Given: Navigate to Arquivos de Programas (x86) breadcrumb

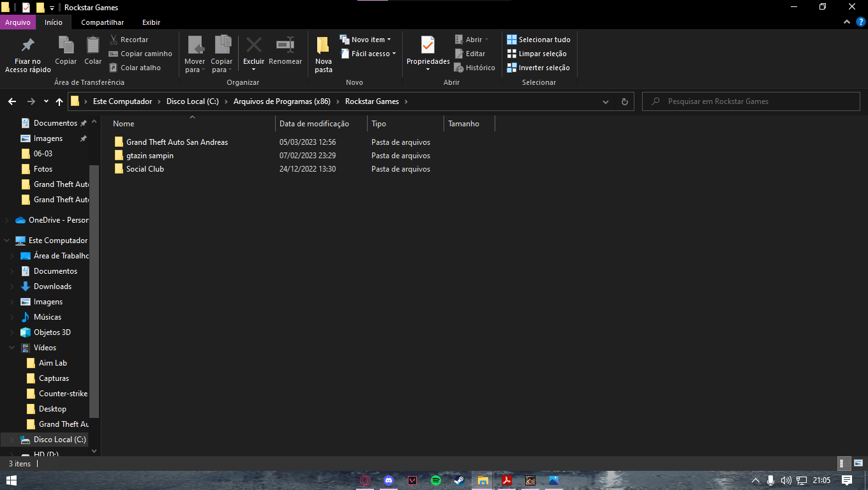Looking at the screenshot, I should [282, 101].
